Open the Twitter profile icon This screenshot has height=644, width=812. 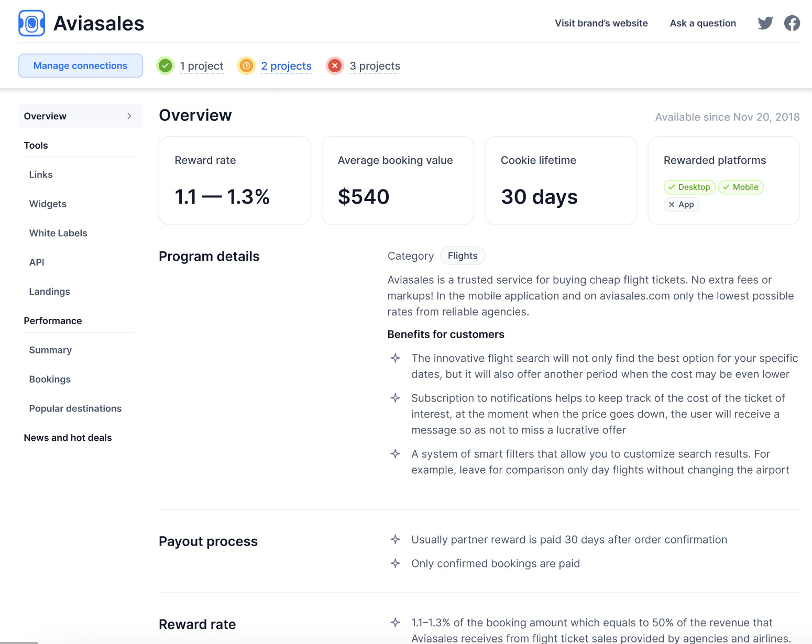pyautogui.click(x=765, y=23)
